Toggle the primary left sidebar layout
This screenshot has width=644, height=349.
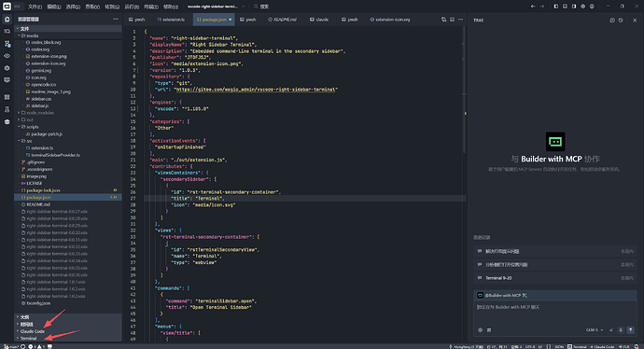pyautogui.click(x=555, y=7)
